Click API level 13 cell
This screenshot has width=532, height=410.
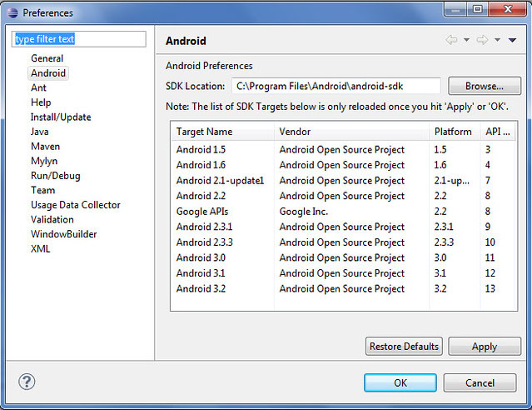(x=490, y=288)
